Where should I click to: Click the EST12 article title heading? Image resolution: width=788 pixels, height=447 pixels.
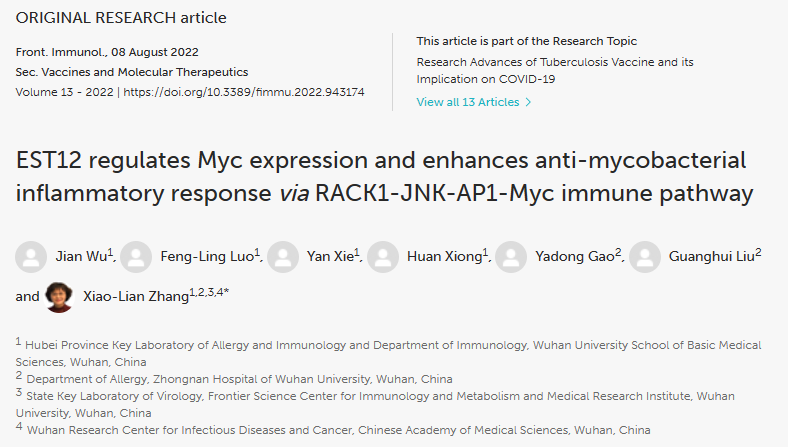tap(384, 176)
